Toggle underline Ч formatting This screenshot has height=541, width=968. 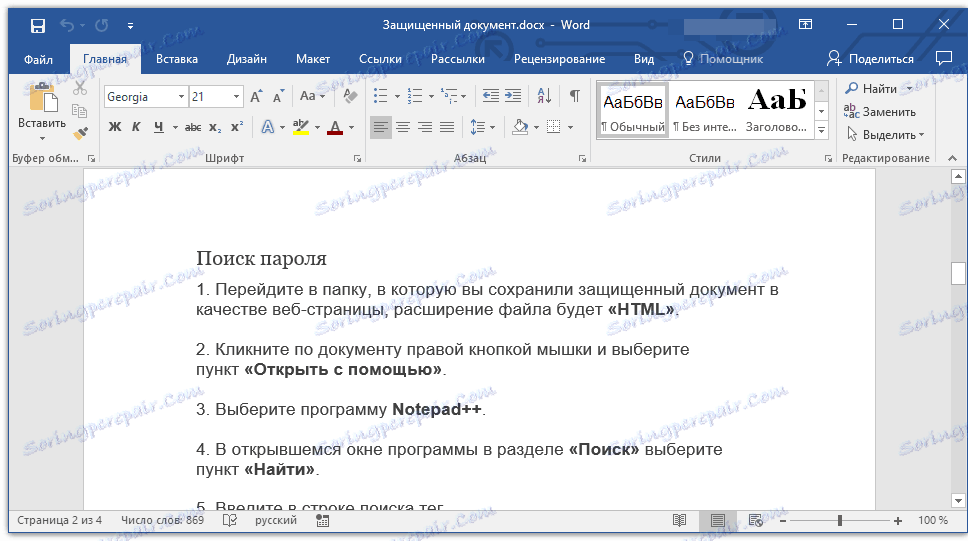(159, 127)
